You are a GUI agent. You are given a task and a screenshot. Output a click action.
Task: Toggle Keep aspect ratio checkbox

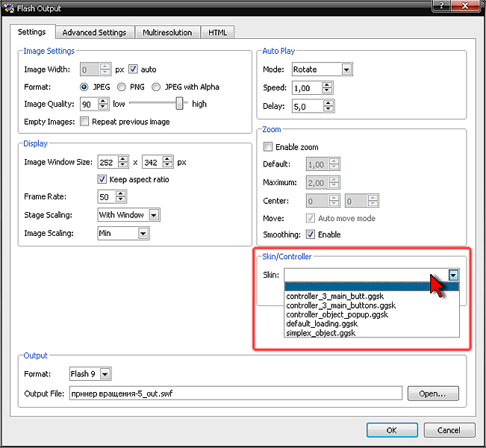(102, 179)
